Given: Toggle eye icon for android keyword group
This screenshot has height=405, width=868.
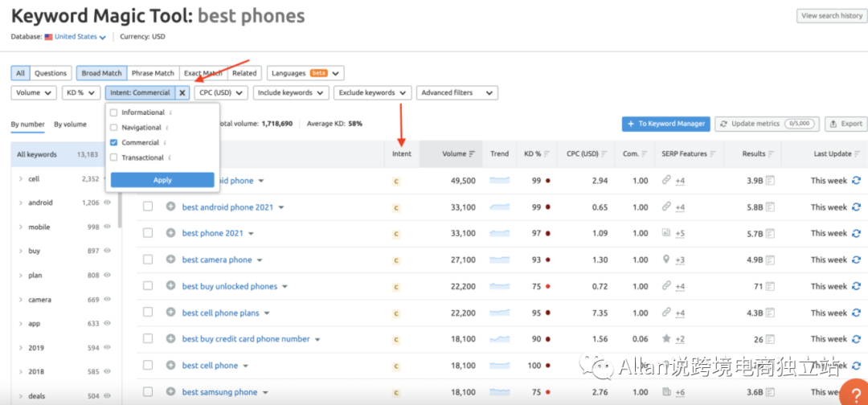Looking at the screenshot, I should click(x=107, y=203).
